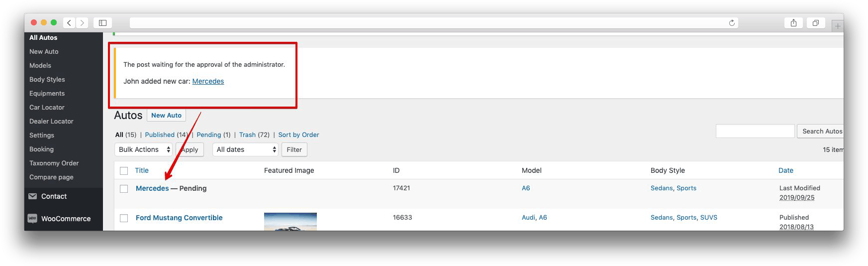
Task: Check the Mercedes row checkbox
Action: pos(124,189)
